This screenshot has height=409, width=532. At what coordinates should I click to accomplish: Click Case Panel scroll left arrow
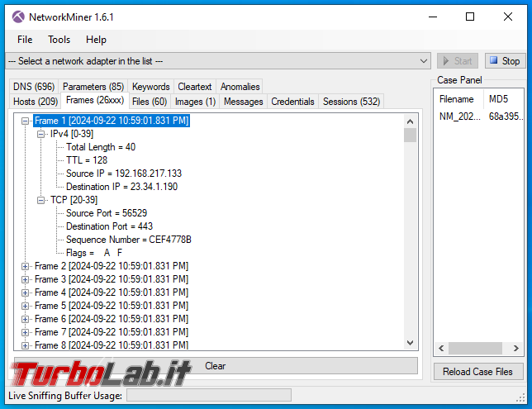[441, 348]
